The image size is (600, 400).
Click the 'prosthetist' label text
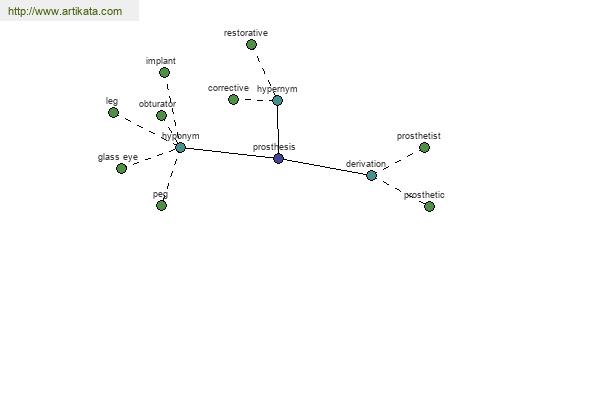[419, 136]
